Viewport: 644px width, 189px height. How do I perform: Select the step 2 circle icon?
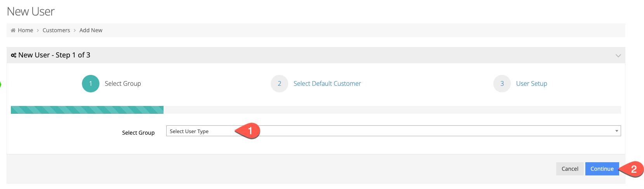(x=279, y=83)
